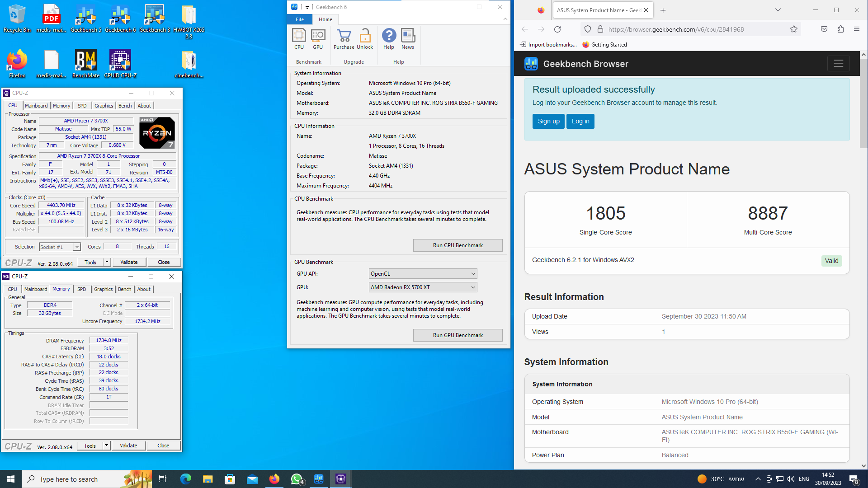The image size is (868, 488).
Task: Open Geekbench quick access toolbar dropdown
Action: (307, 7)
